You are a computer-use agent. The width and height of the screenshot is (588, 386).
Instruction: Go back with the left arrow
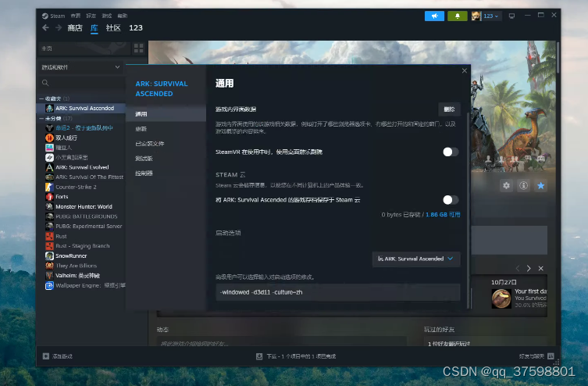coord(45,28)
